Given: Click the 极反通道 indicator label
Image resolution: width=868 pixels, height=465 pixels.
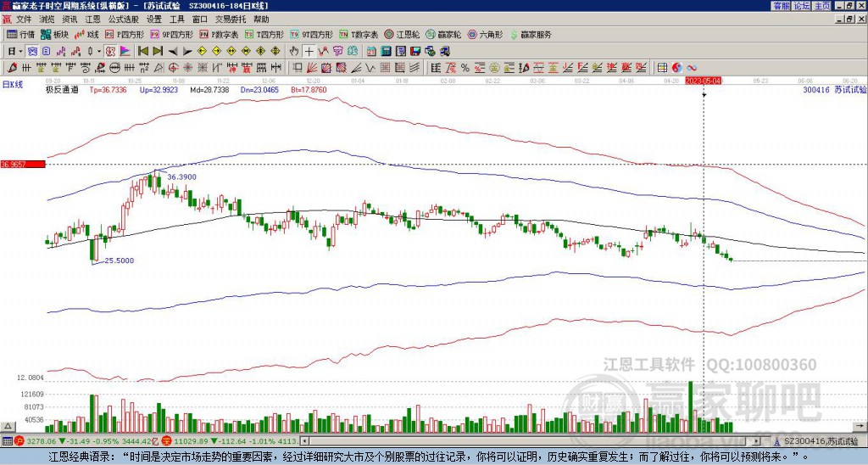Looking at the screenshot, I should 62,90.
